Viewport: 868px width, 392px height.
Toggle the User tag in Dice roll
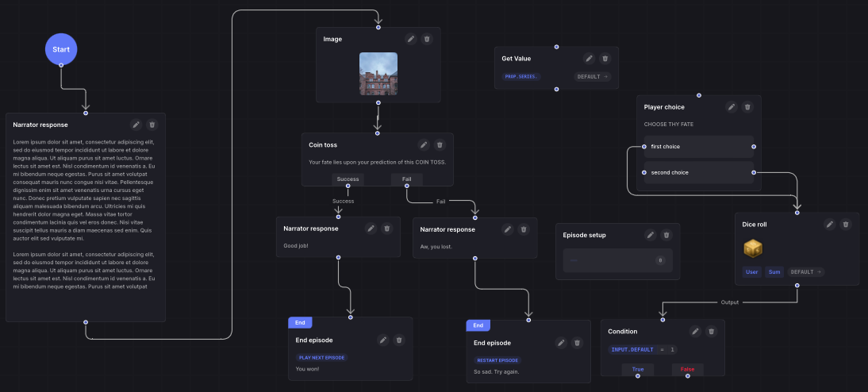click(x=751, y=272)
